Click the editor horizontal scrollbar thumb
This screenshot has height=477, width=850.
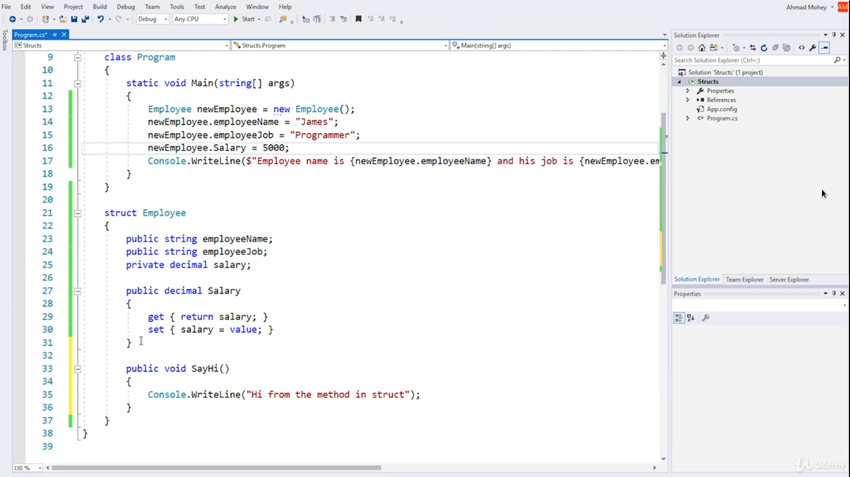[x=216, y=468]
